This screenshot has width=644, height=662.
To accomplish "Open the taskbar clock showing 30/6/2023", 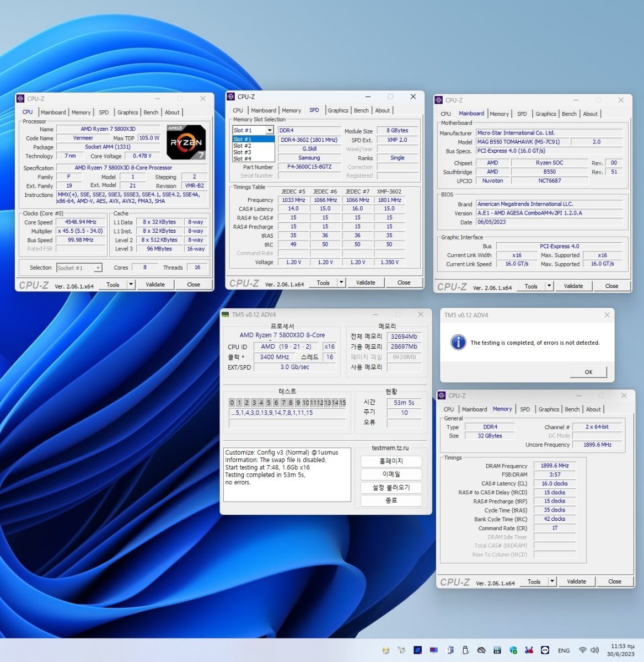I will 622,650.
